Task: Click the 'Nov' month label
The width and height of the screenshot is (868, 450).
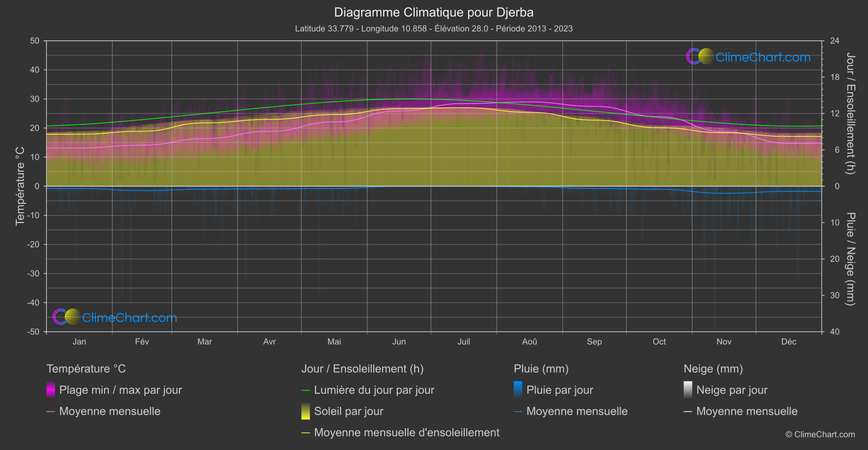Action: point(724,341)
